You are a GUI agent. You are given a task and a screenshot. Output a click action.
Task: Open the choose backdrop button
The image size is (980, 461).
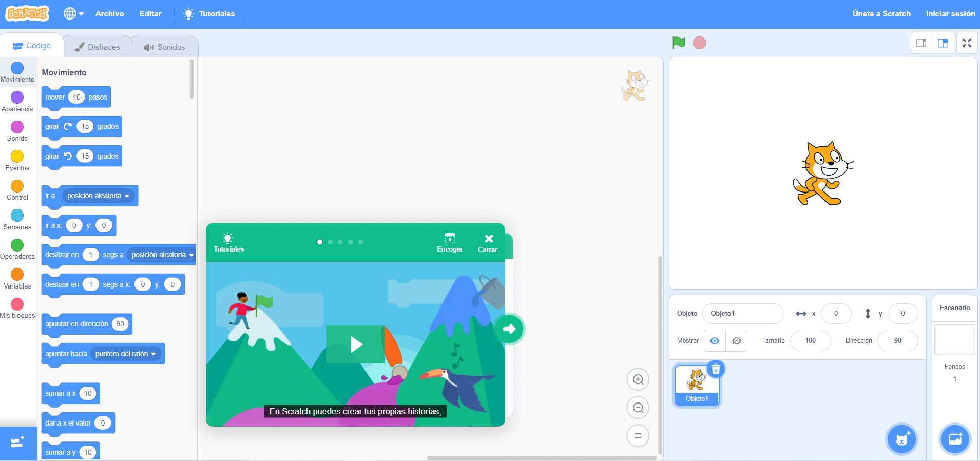click(955, 439)
